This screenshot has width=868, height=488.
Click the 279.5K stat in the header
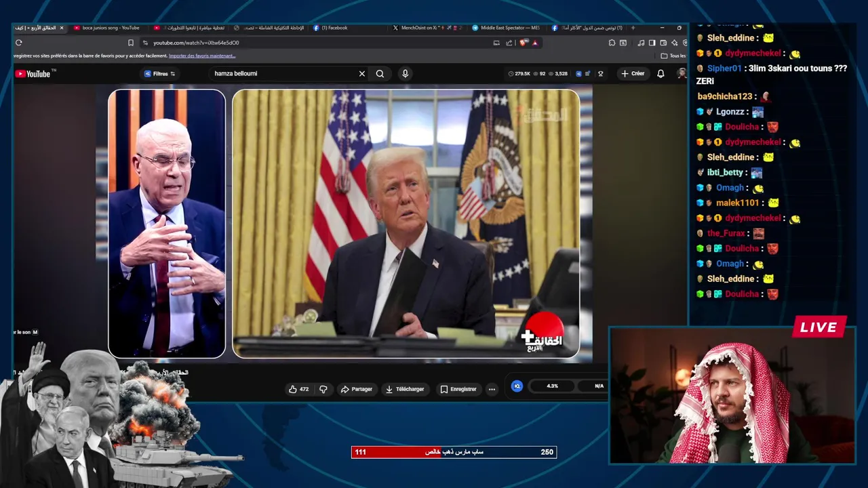tap(519, 74)
